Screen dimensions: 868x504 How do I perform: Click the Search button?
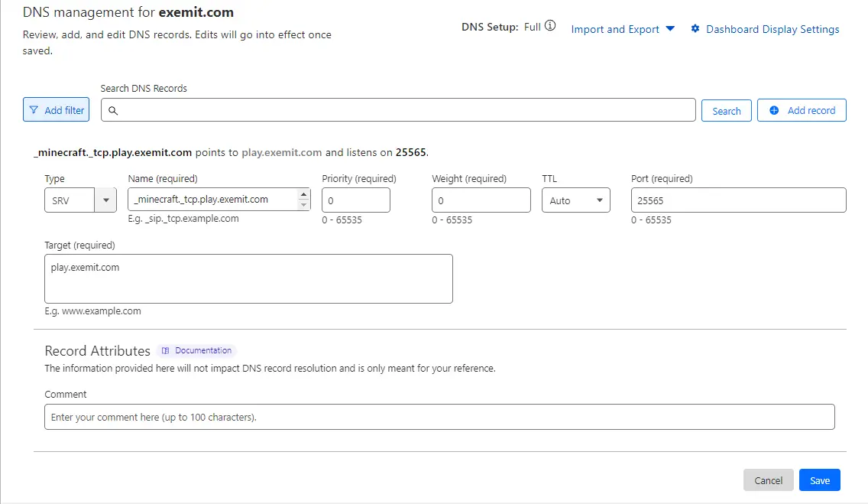pyautogui.click(x=727, y=111)
